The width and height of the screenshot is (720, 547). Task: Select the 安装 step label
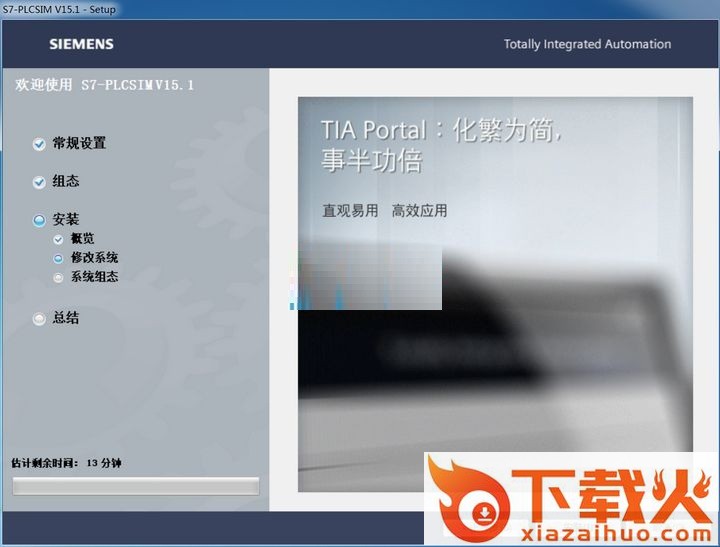point(66,219)
